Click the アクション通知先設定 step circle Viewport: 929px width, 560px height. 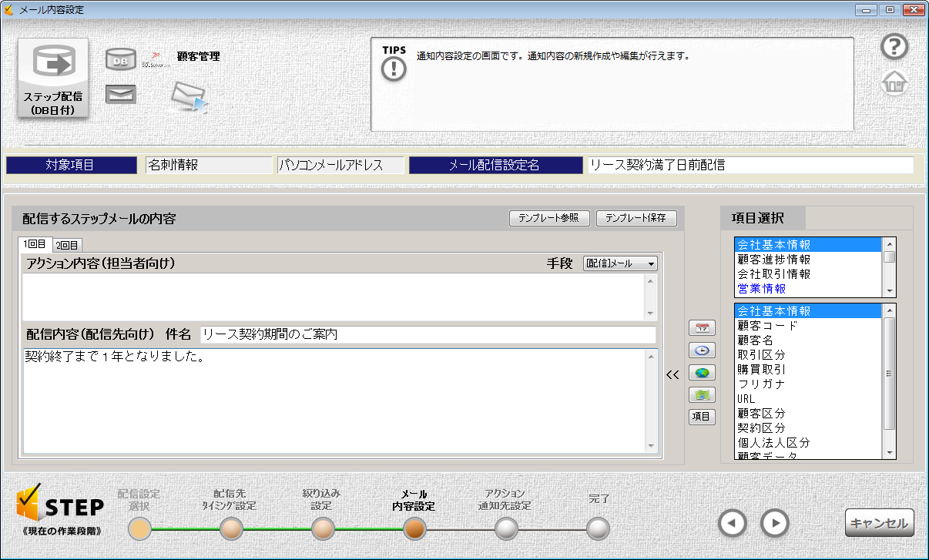pos(505,529)
